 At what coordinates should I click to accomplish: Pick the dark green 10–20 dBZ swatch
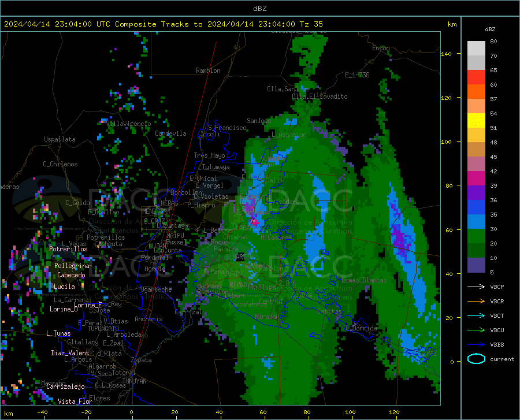[476, 251]
